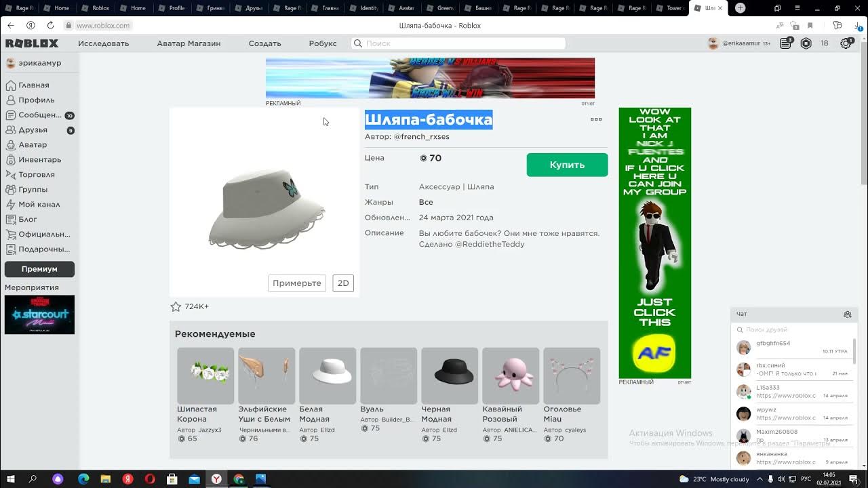Open the Windows Start menu
This screenshot has height=488, width=868.
click(x=9, y=479)
